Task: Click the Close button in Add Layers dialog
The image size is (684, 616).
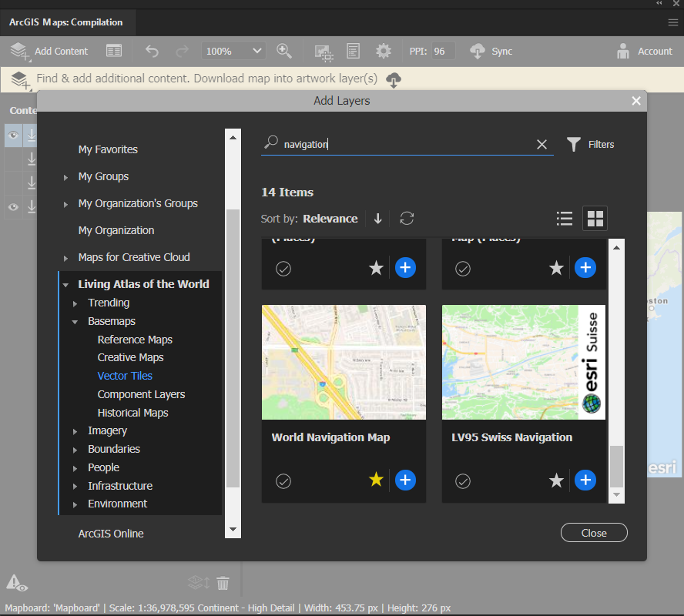Action: click(x=594, y=532)
